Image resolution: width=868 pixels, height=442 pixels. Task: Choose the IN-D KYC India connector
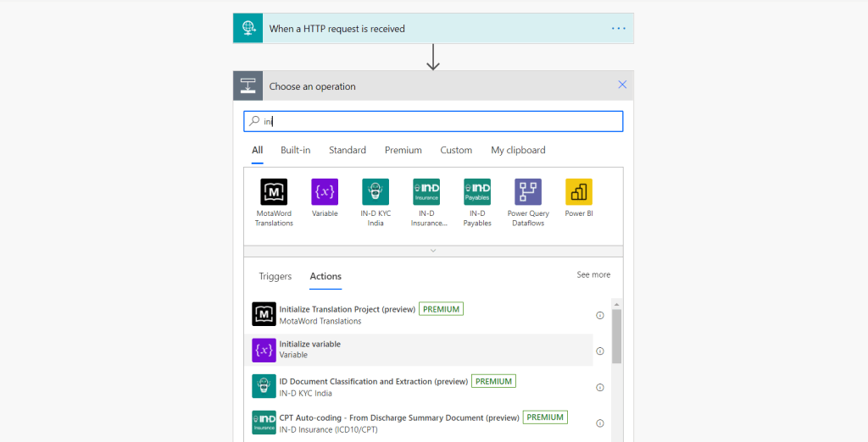(x=376, y=192)
